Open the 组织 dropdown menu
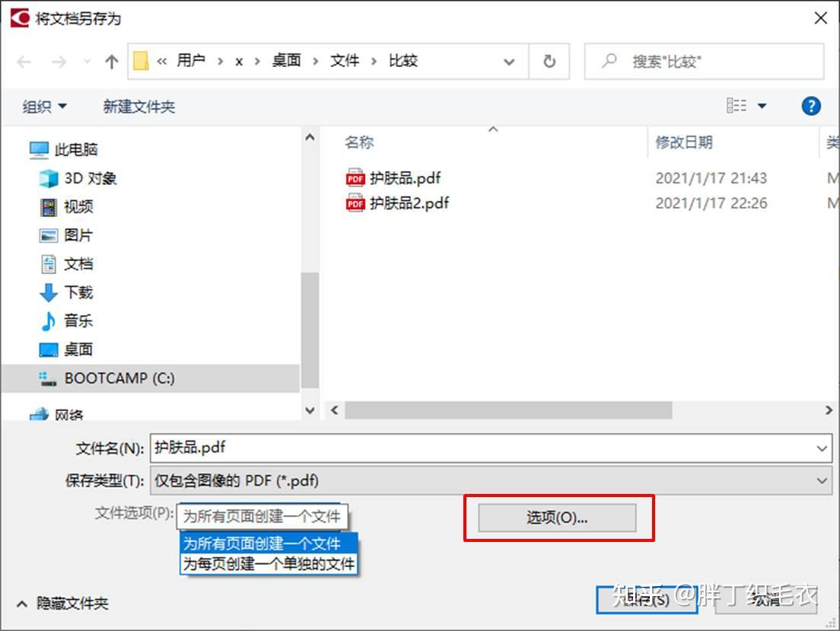840x631 pixels. (x=44, y=106)
